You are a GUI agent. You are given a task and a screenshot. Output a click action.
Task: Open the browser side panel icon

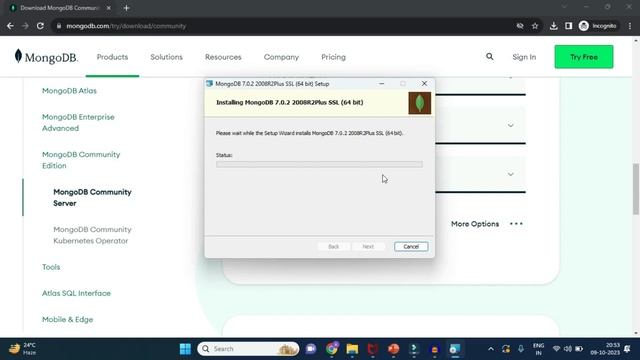pyautogui.click(x=569, y=26)
